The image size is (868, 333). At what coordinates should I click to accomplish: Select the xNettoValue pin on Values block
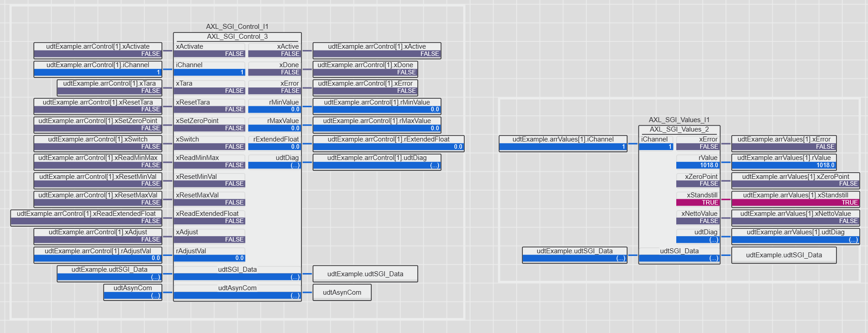[697, 217]
